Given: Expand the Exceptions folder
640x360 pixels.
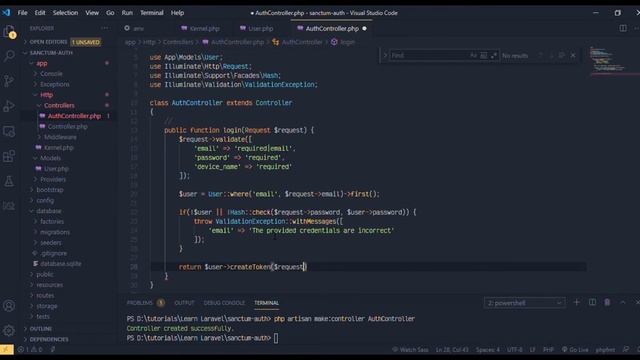Looking at the screenshot, I should (55, 84).
